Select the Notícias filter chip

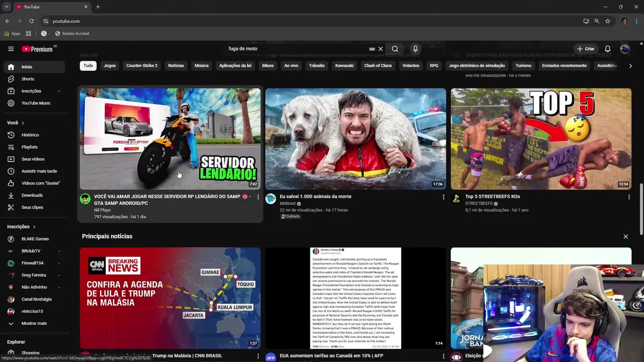[x=176, y=65]
